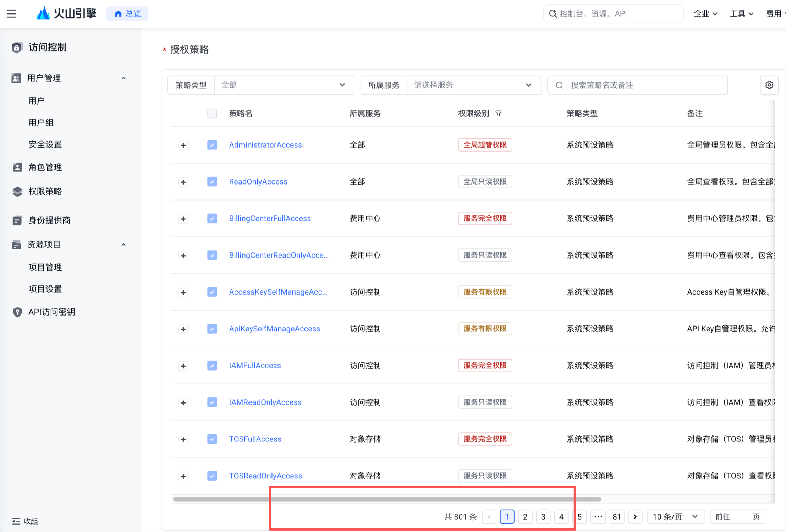Open the TOSFullAccess policy link
This screenshot has height=532, width=786.
[255, 439]
